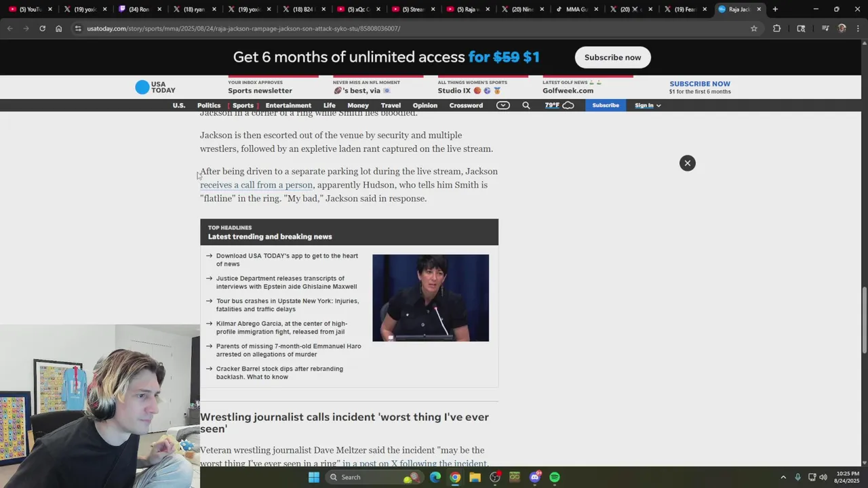Open the Sign In dropdown
Viewport: 868px width, 488px height.
pos(648,105)
